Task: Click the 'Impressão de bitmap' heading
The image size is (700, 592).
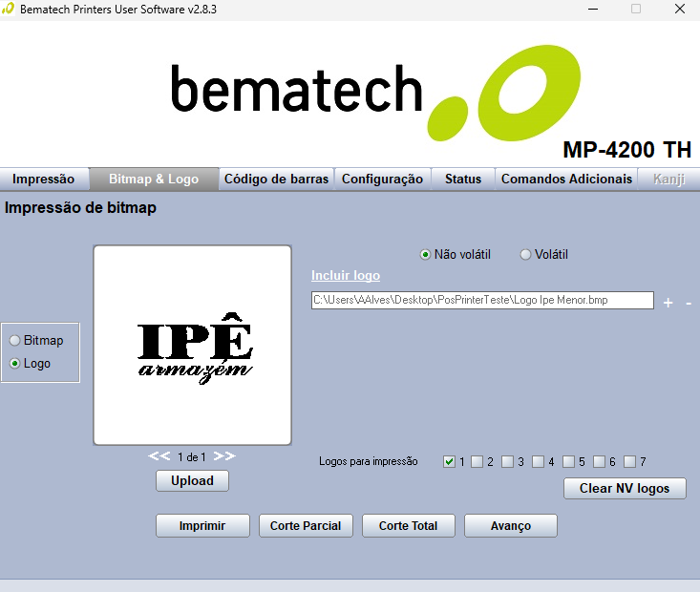Action: click(80, 207)
